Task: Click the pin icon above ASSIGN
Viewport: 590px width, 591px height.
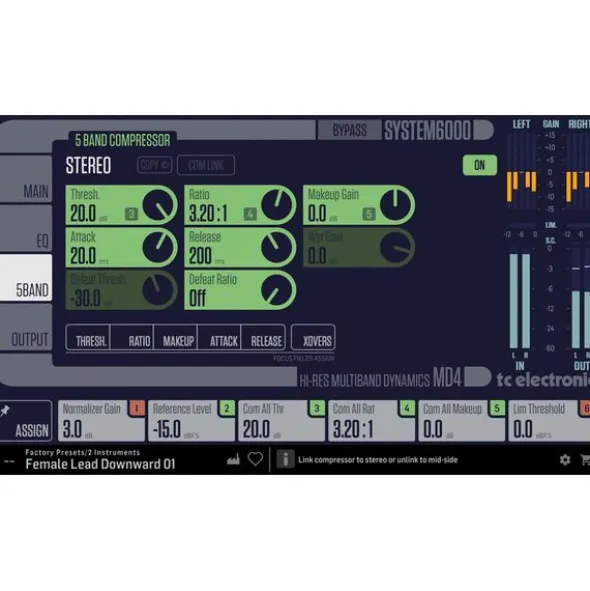Action: click(5, 410)
